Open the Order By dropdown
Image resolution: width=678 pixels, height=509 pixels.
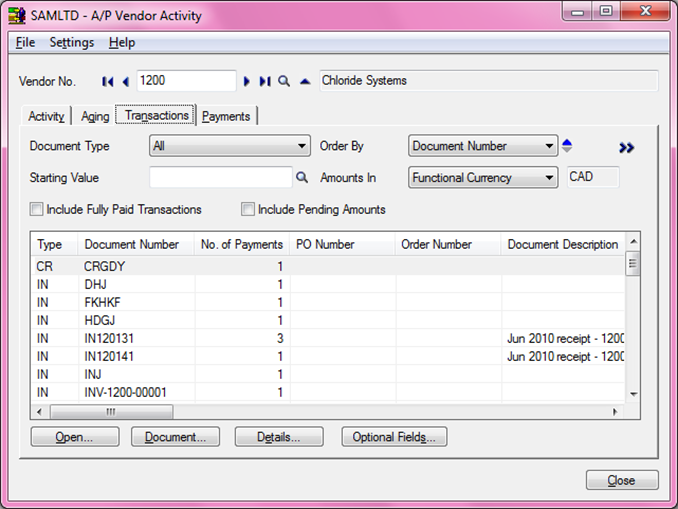(483, 146)
